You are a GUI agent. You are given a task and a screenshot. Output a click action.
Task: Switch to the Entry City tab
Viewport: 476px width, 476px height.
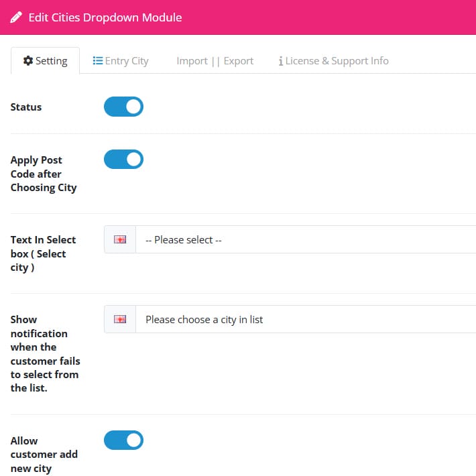pyautogui.click(x=121, y=61)
